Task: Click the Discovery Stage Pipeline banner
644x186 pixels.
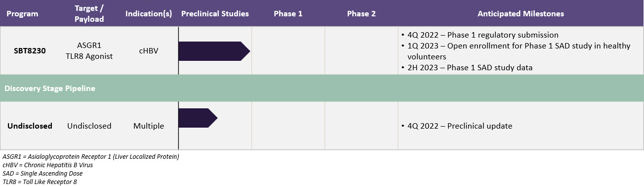Action: coord(322,88)
